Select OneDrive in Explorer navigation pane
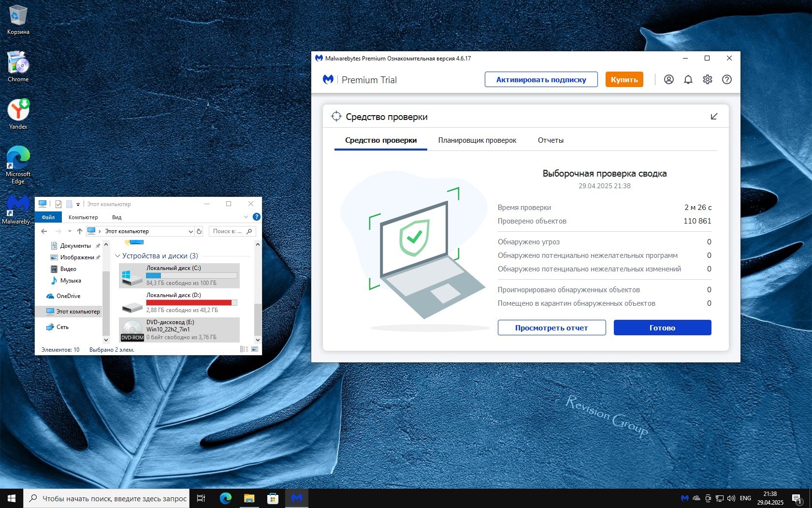This screenshot has width=812, height=508. coord(63,296)
